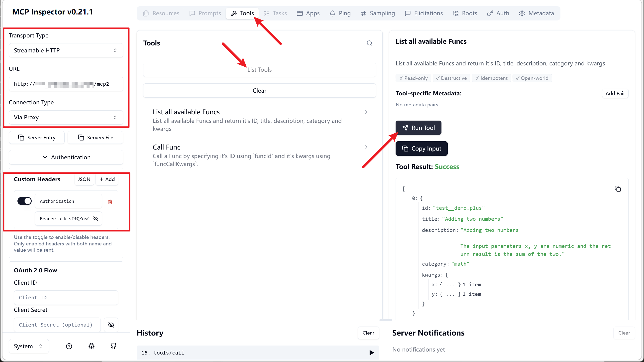Viewport: 644px width, 362px height.
Task: Open the Connection Type Via Proxy dropdown
Action: 66,117
